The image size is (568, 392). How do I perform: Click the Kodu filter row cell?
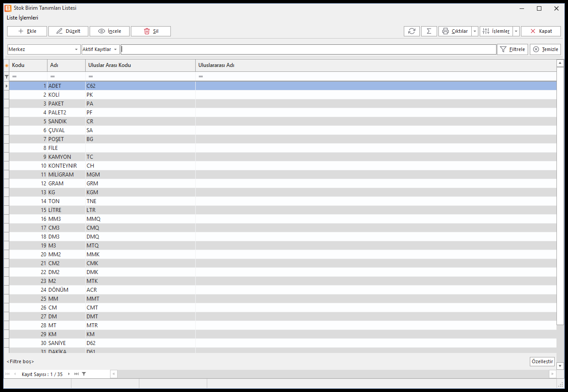pyautogui.click(x=28, y=77)
